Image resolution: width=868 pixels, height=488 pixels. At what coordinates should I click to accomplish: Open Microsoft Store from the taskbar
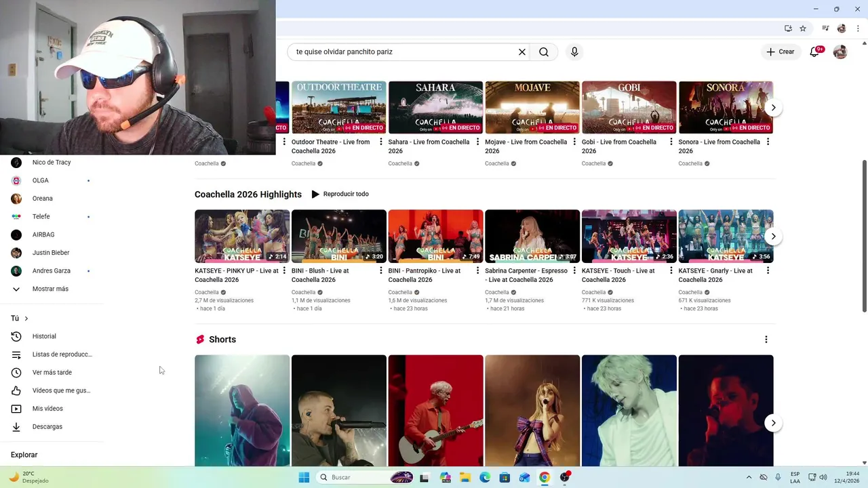[x=505, y=477]
